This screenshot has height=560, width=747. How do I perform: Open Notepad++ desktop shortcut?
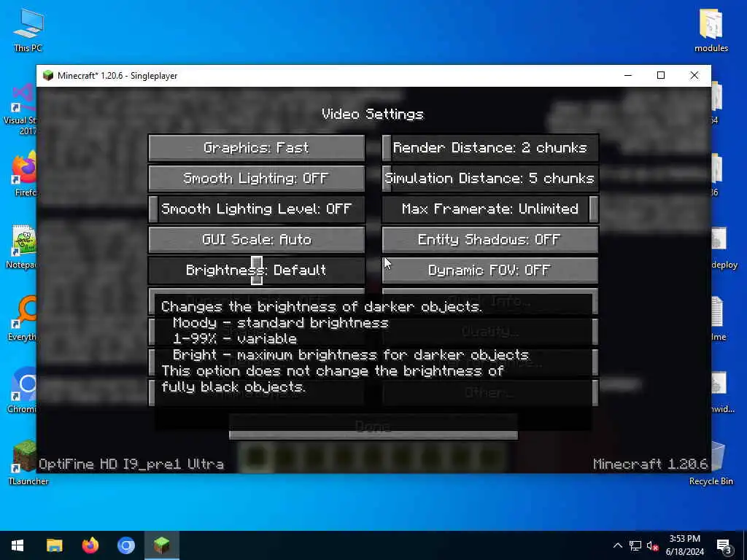(21, 246)
